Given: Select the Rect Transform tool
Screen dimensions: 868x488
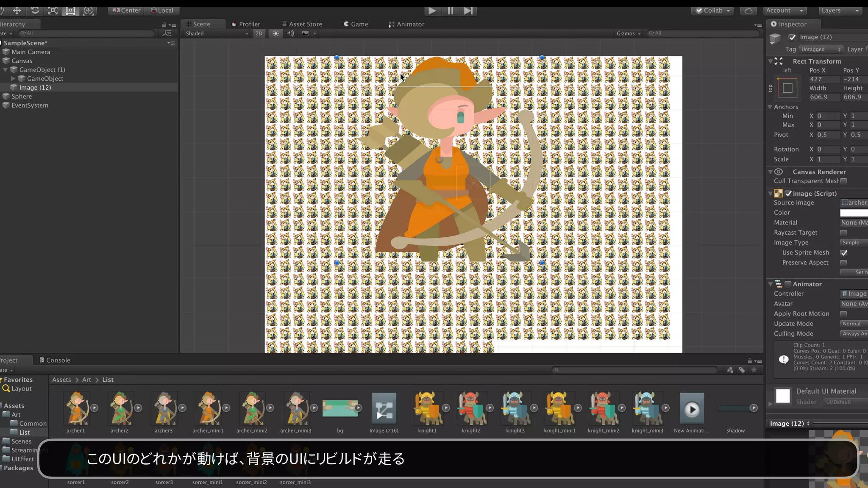Looking at the screenshot, I should coord(70,11).
